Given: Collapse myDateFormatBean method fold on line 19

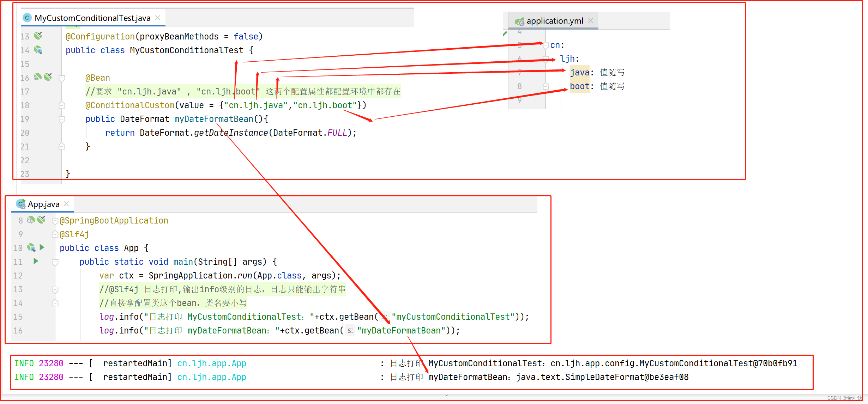Looking at the screenshot, I should pos(62,120).
